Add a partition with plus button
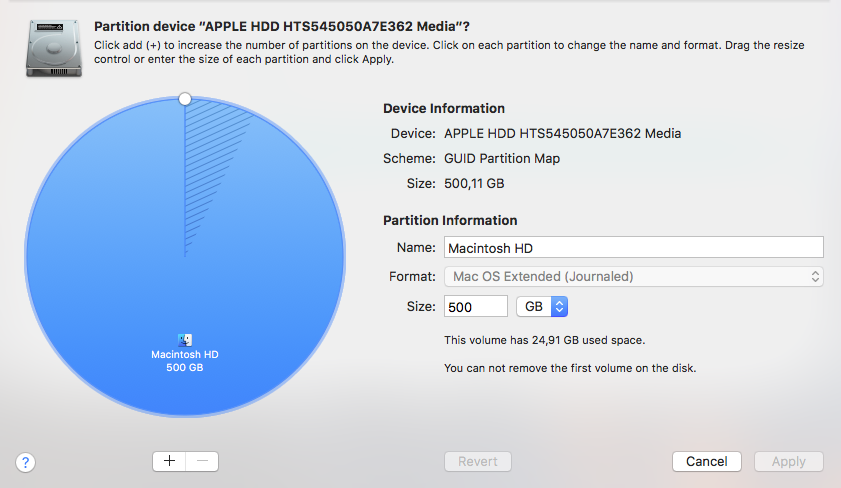Viewport: 841px width, 488px height. tap(169, 461)
